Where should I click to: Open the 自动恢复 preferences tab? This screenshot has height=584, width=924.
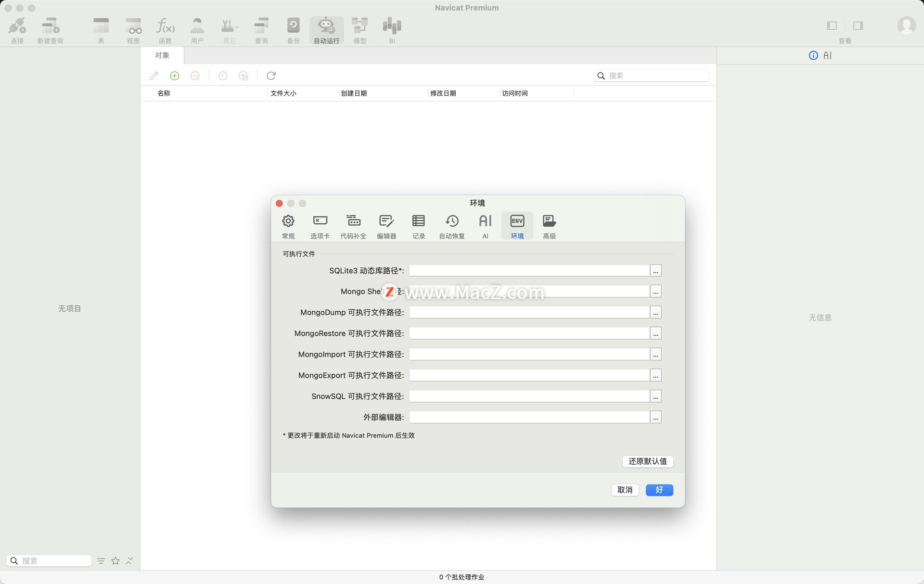[452, 226]
